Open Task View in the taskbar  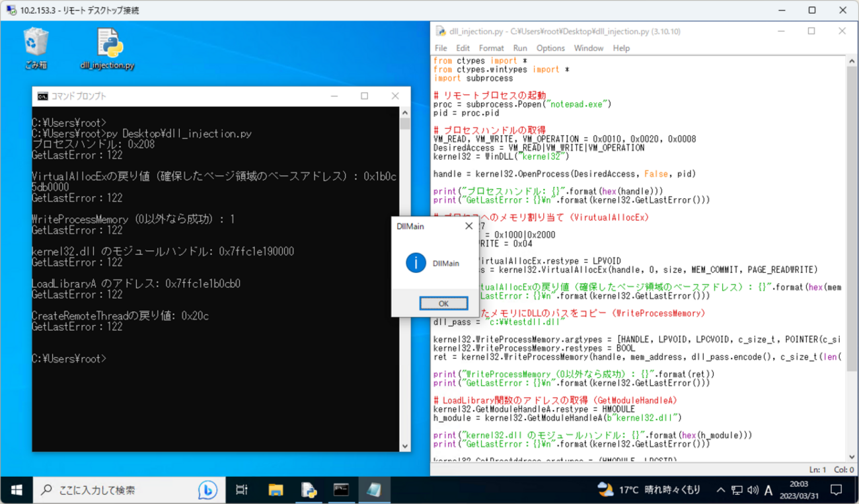tap(242, 490)
